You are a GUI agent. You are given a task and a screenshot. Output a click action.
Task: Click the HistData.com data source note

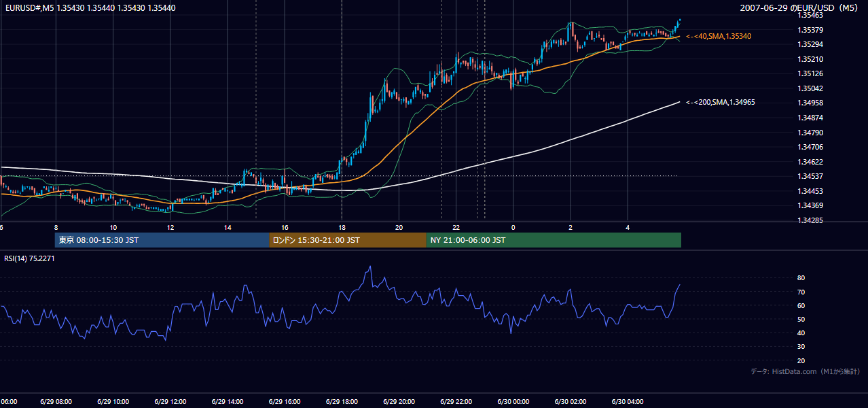[x=805, y=371]
